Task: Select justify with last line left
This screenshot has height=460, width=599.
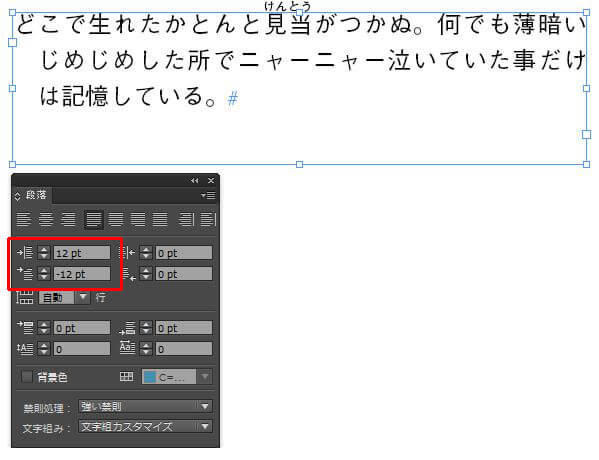Action: (94, 220)
